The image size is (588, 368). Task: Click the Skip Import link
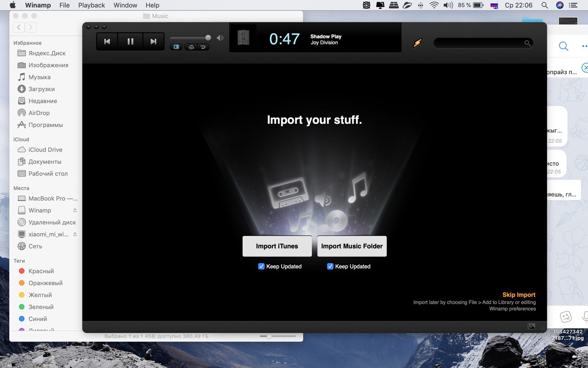point(519,295)
